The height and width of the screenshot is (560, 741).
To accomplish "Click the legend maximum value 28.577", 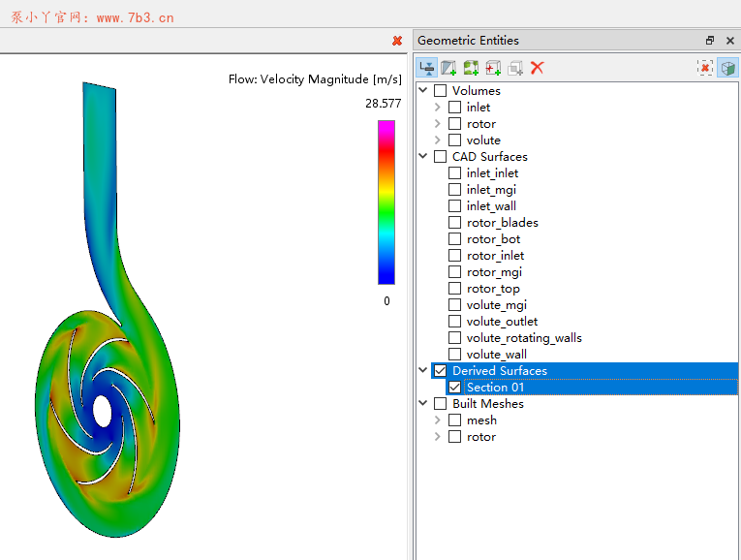I will 384,103.
